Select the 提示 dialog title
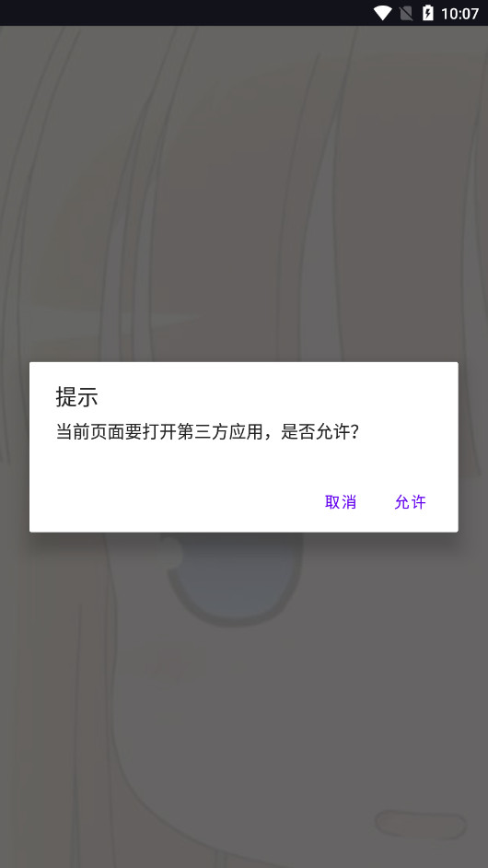The image size is (488, 868). tap(77, 397)
